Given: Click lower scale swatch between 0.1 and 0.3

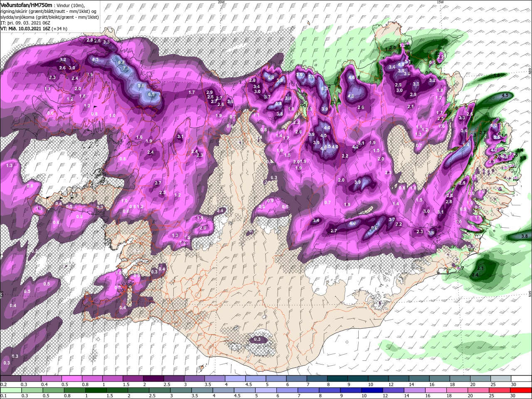Looking at the screenshot, I should [10, 390].
